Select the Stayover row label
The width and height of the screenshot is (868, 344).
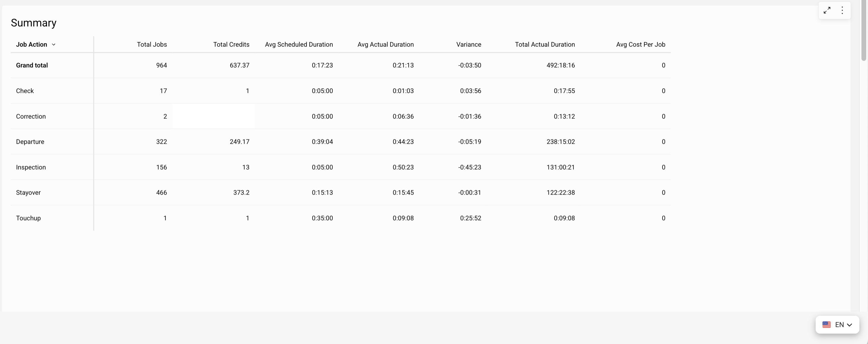28,192
